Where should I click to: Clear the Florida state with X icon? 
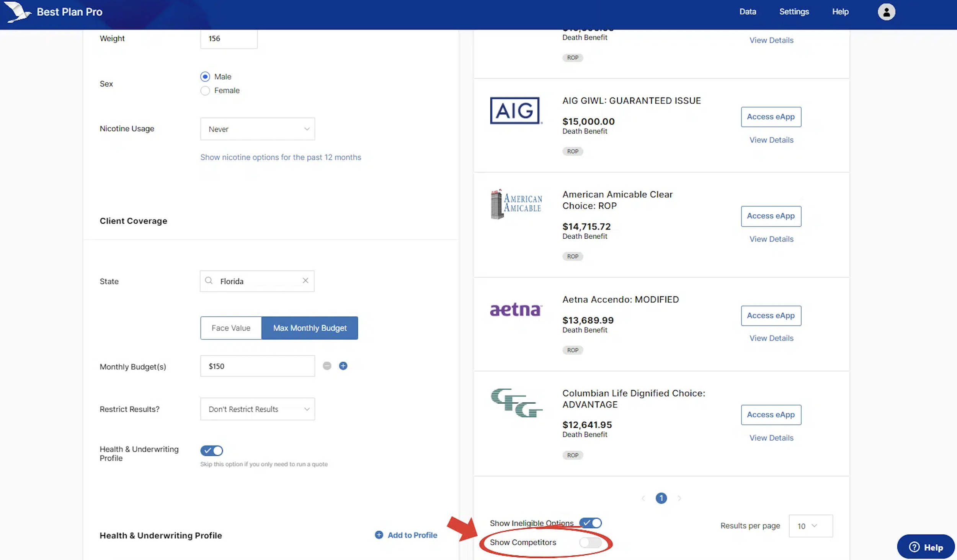click(305, 281)
